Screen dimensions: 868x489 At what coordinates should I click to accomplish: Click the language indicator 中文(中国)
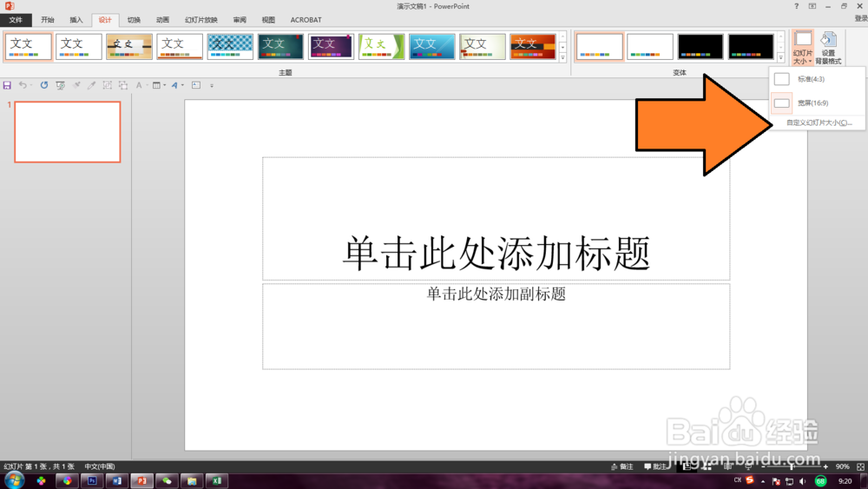point(100,466)
